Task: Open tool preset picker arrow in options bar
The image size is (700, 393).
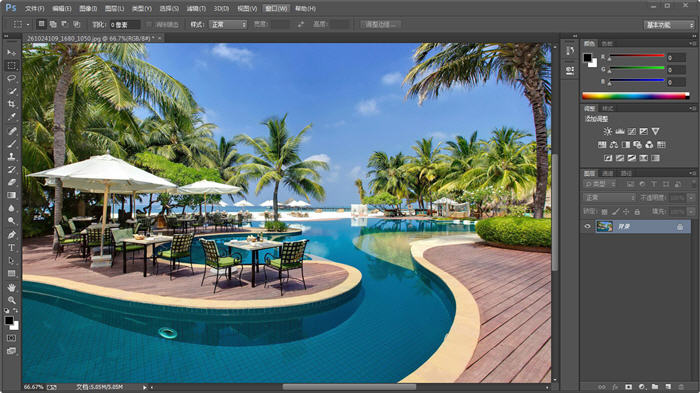Action: [28, 25]
